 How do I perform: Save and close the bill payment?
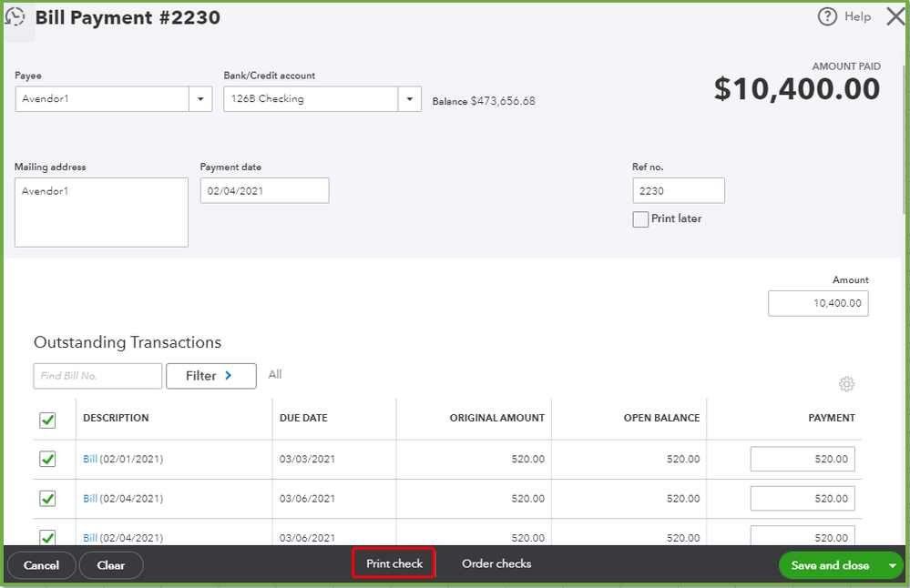coord(830,565)
